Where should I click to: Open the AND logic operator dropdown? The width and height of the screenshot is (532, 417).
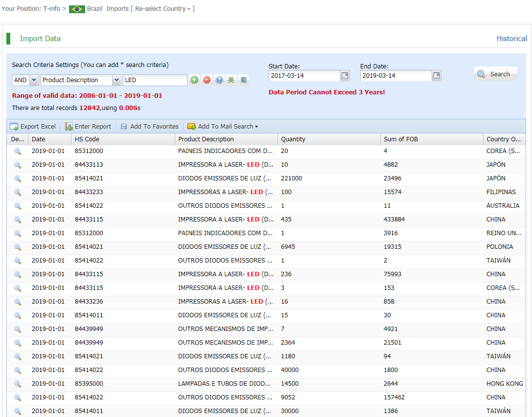click(34, 80)
